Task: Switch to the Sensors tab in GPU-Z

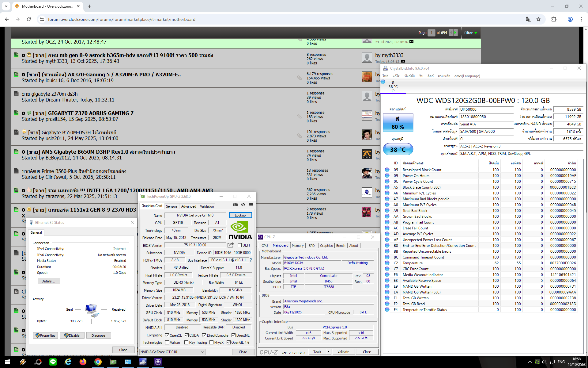Action: click(171, 206)
